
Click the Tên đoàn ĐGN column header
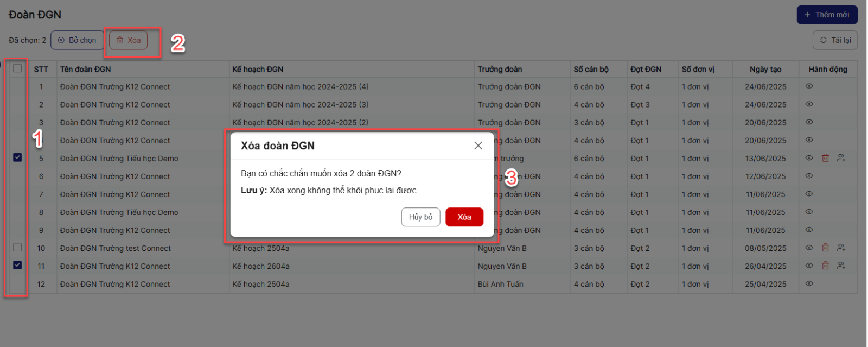coord(86,69)
